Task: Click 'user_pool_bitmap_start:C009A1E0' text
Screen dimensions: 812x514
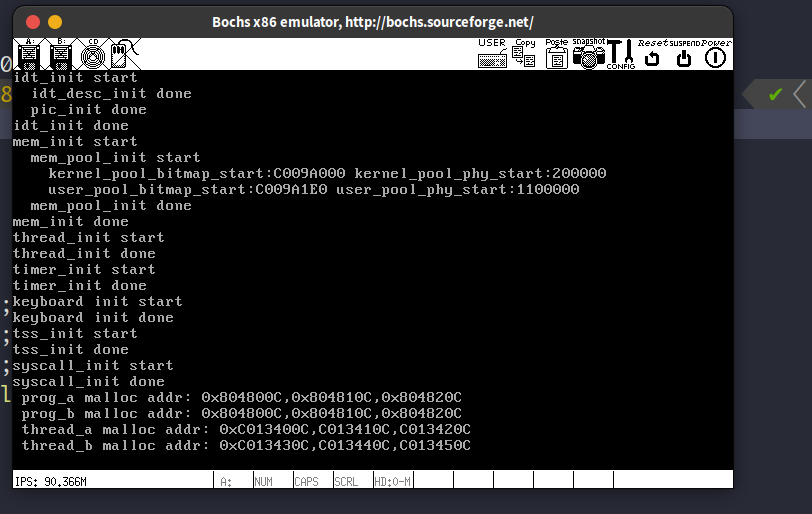Action: (187, 189)
